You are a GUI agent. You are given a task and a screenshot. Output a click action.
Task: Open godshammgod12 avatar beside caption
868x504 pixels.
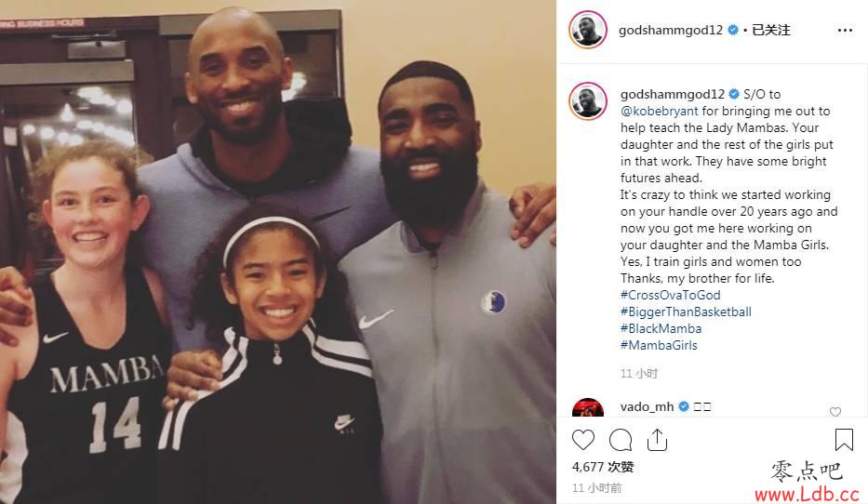point(588,101)
